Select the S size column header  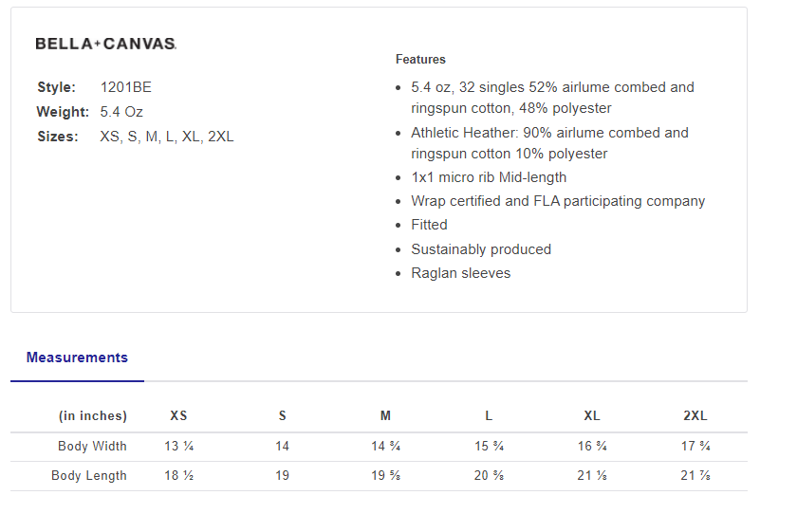pyautogui.click(x=283, y=415)
